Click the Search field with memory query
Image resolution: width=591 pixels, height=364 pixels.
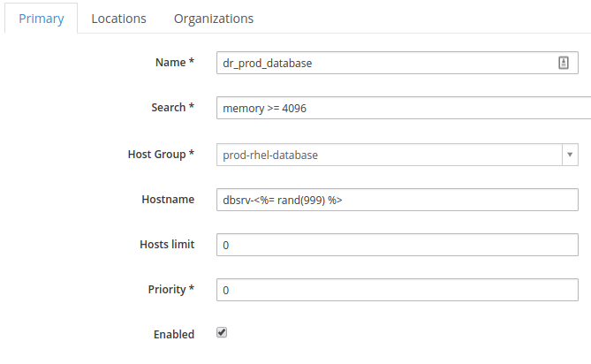pyautogui.click(x=404, y=108)
